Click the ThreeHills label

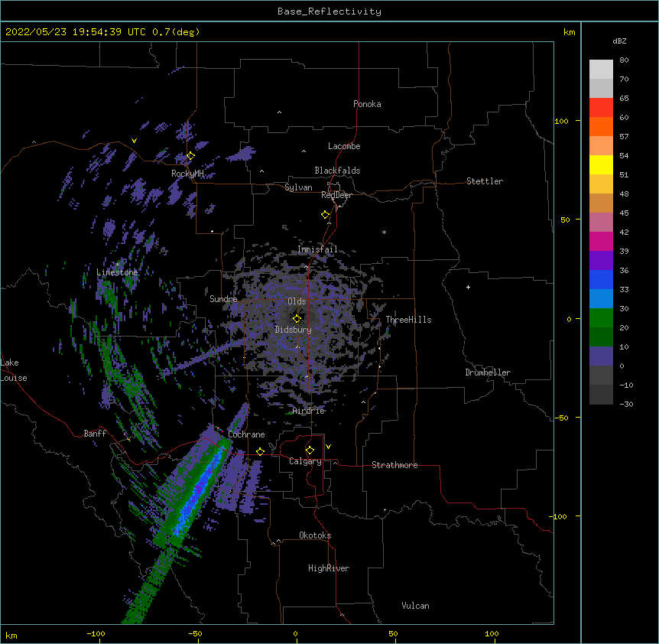(408, 320)
